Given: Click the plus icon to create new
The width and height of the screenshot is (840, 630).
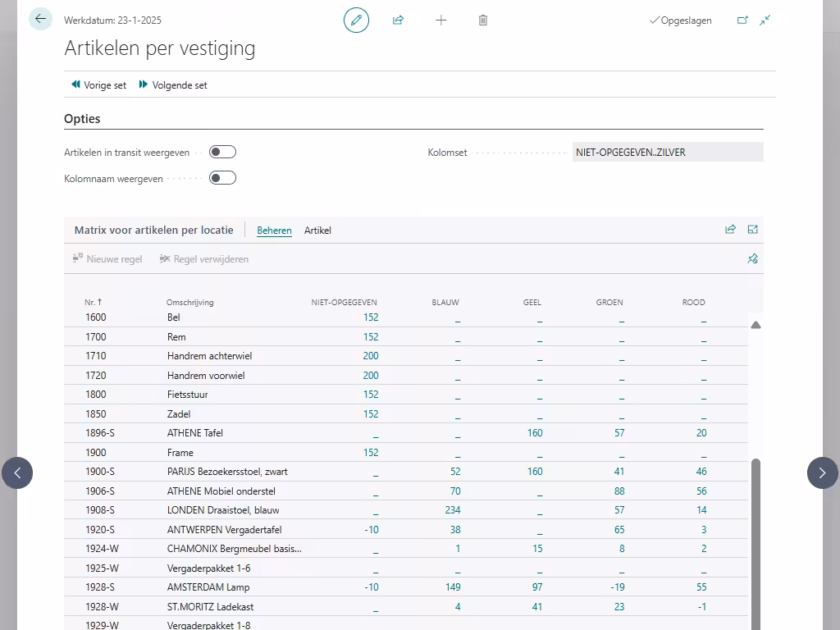Looking at the screenshot, I should coord(441,21).
